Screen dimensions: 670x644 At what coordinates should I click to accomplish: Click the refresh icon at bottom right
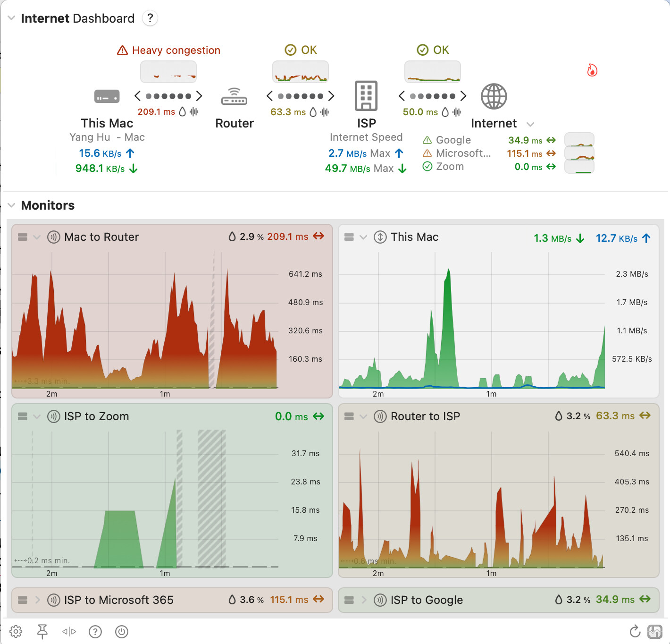tap(635, 631)
